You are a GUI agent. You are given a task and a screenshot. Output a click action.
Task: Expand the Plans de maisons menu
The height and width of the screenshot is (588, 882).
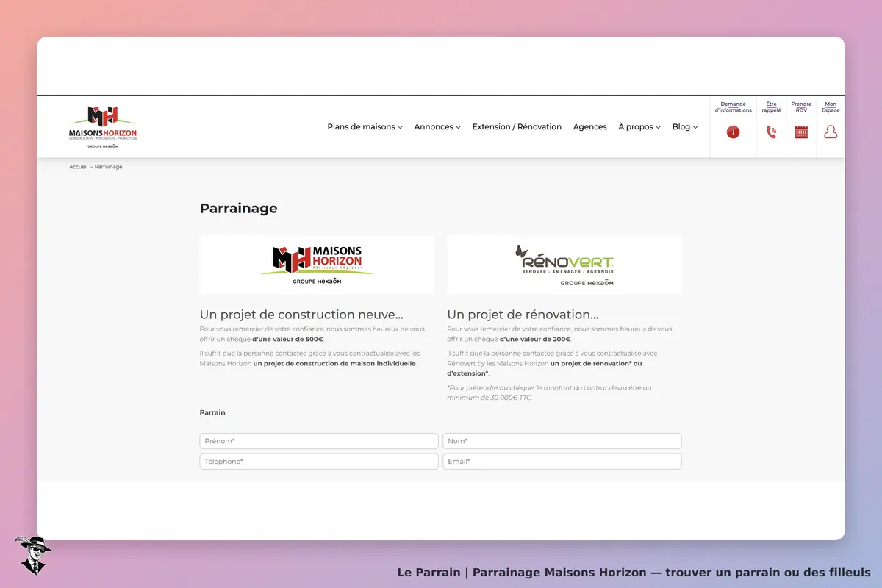(365, 127)
